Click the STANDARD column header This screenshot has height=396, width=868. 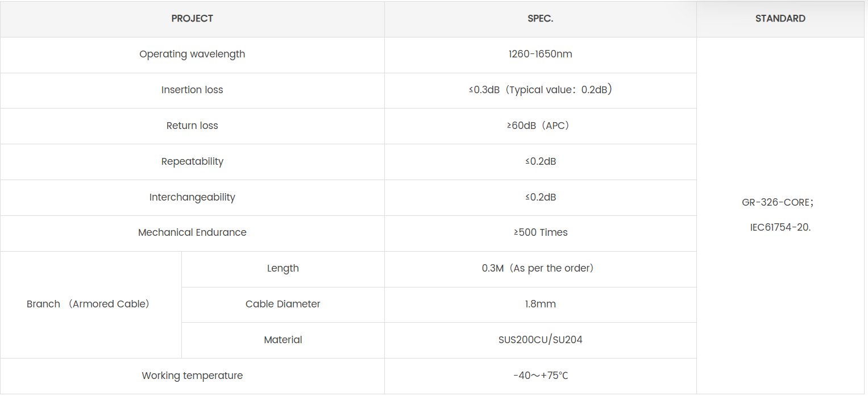pyautogui.click(x=780, y=19)
